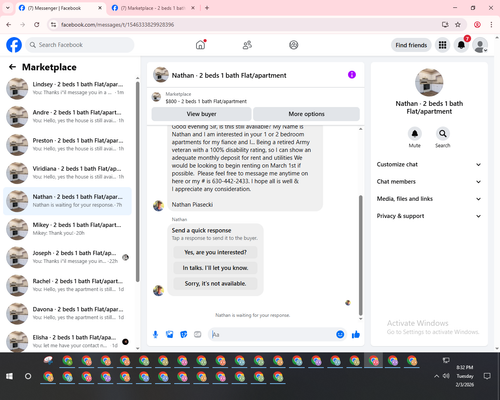500x400 pixels.
Task: Open the Groups icon in top navigation
Action: tap(294, 45)
